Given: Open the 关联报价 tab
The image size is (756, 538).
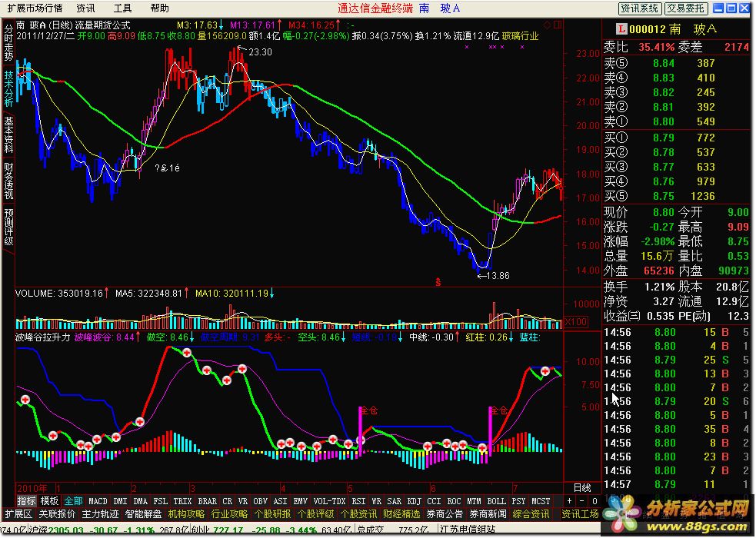Looking at the screenshot, I should tap(57, 514).
